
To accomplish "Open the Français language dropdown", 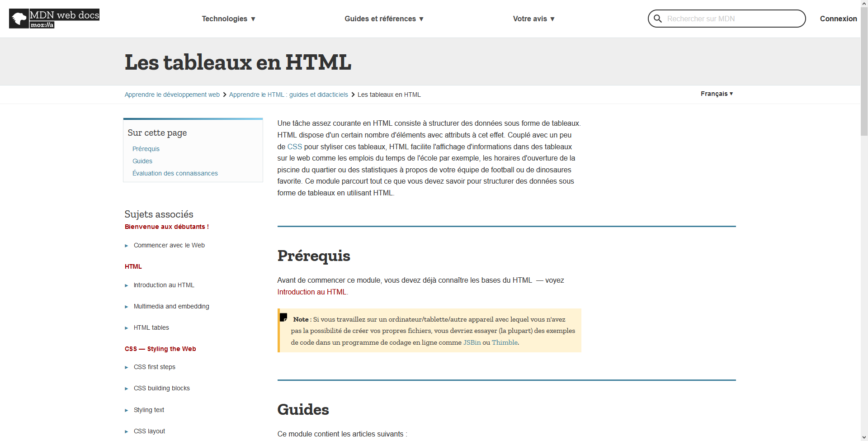I will (x=717, y=94).
